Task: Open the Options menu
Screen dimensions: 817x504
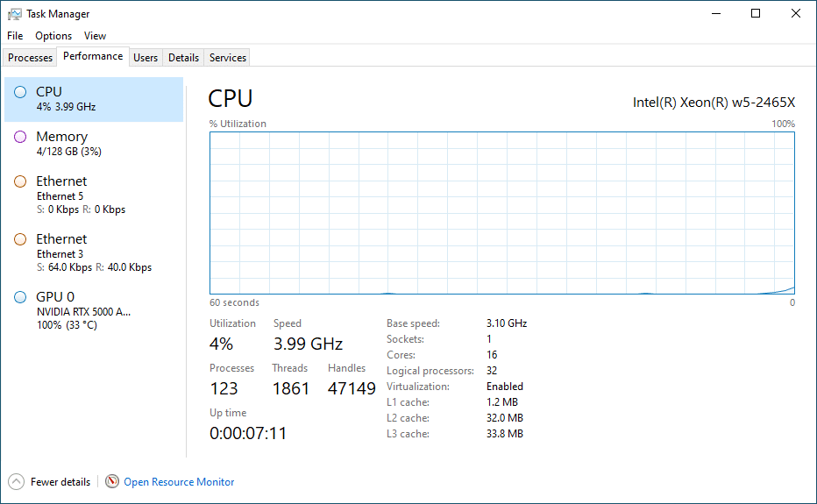Action: tap(53, 35)
